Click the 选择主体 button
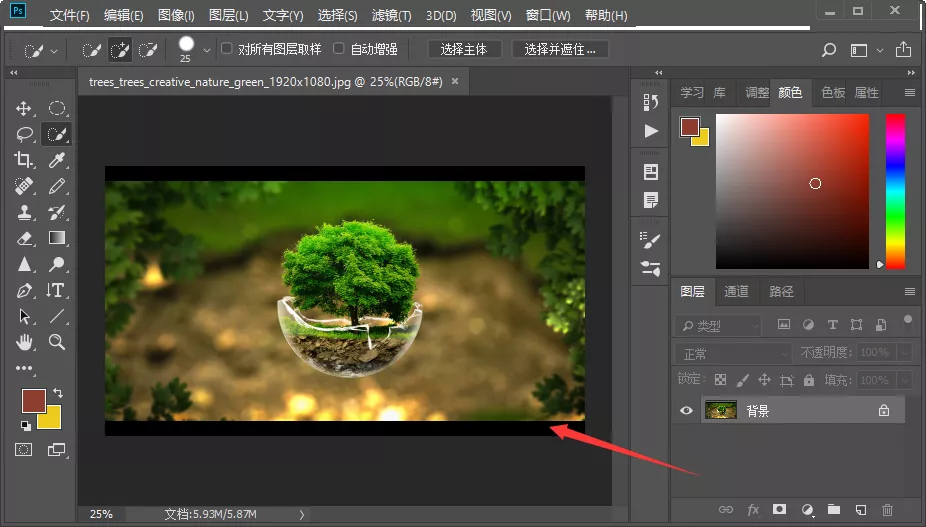The width and height of the screenshot is (926, 527). 464,50
